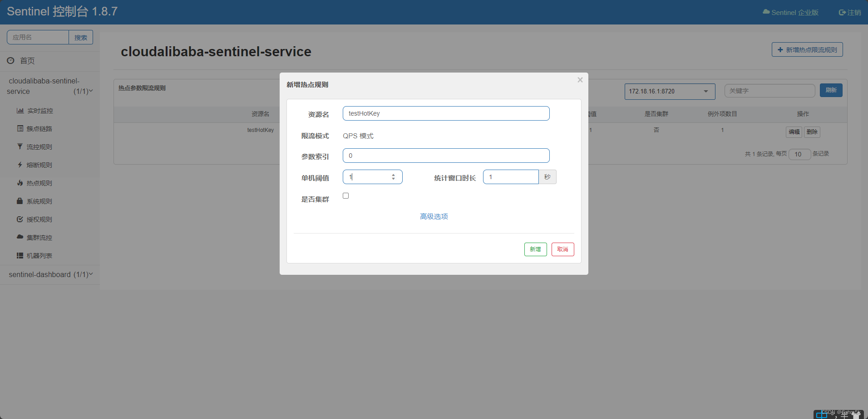Focus the per-page count field showing 10
Screen dimensions: 868x419
(799, 154)
